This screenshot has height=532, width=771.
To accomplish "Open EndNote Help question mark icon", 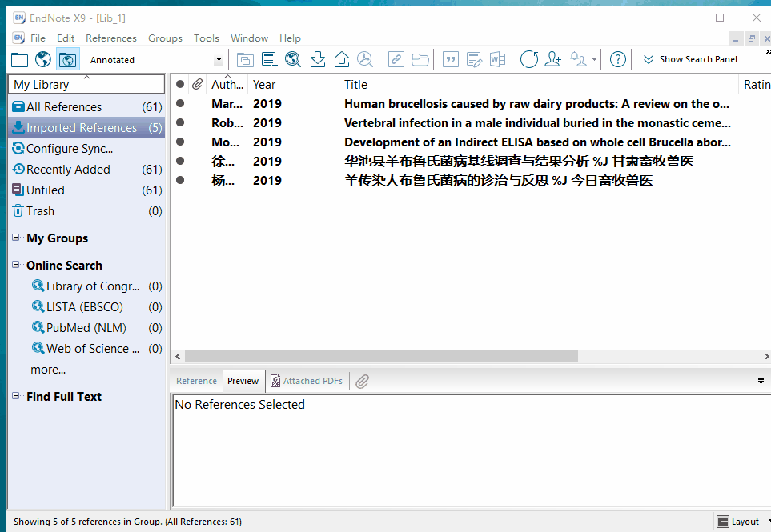I will (618, 60).
